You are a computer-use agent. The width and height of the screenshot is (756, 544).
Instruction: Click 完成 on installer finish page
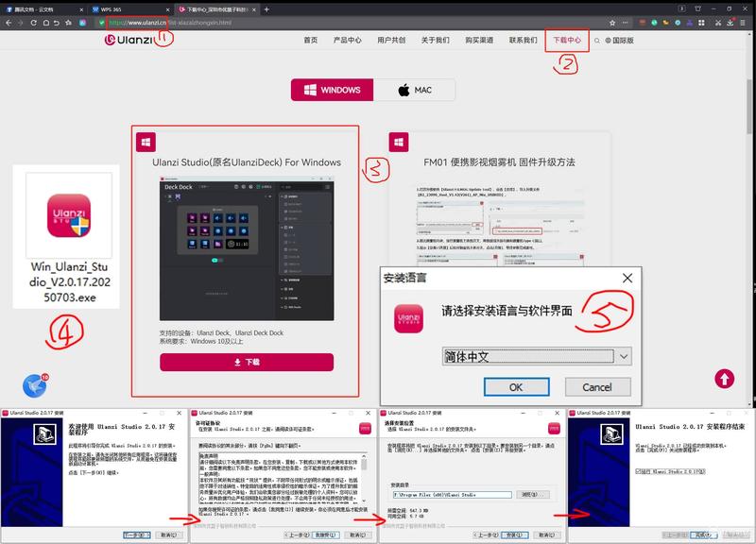703,535
